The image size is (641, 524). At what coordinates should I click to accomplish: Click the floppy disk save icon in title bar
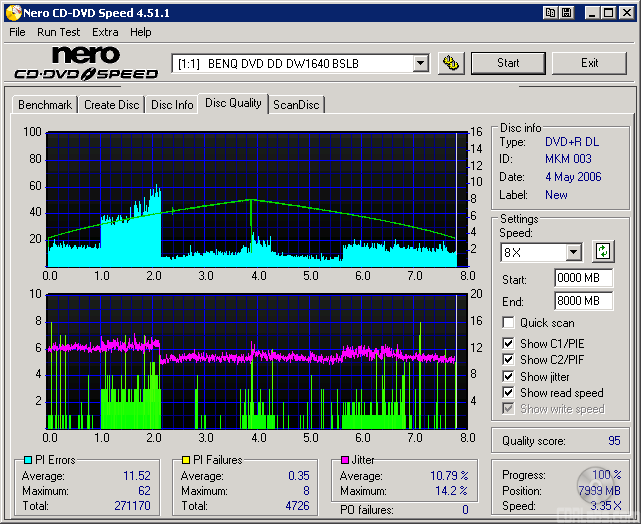[x=566, y=13]
